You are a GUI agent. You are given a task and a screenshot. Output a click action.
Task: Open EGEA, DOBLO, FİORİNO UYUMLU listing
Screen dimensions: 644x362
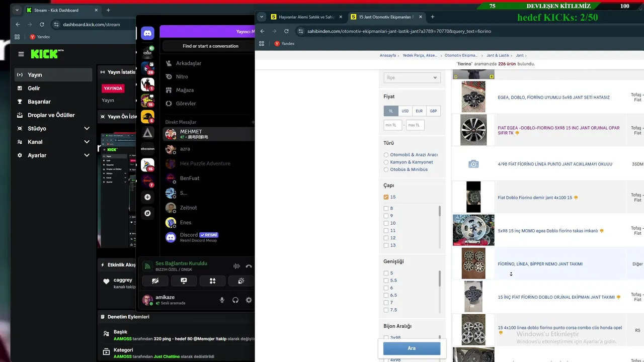[553, 98]
